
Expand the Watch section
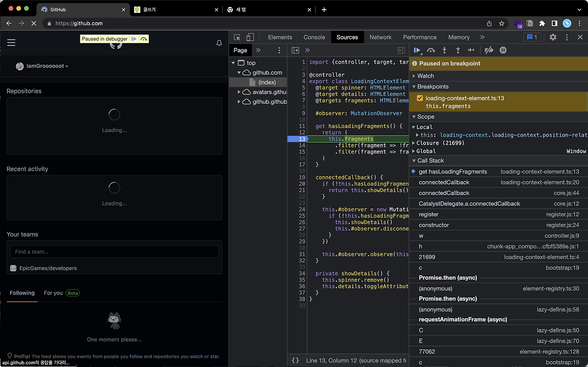[x=425, y=76]
